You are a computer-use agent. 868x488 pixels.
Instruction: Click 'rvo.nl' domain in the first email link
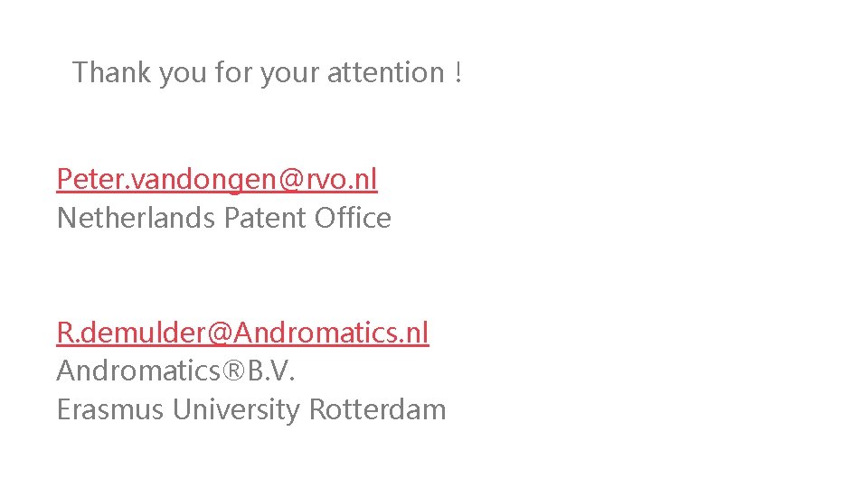pos(341,180)
